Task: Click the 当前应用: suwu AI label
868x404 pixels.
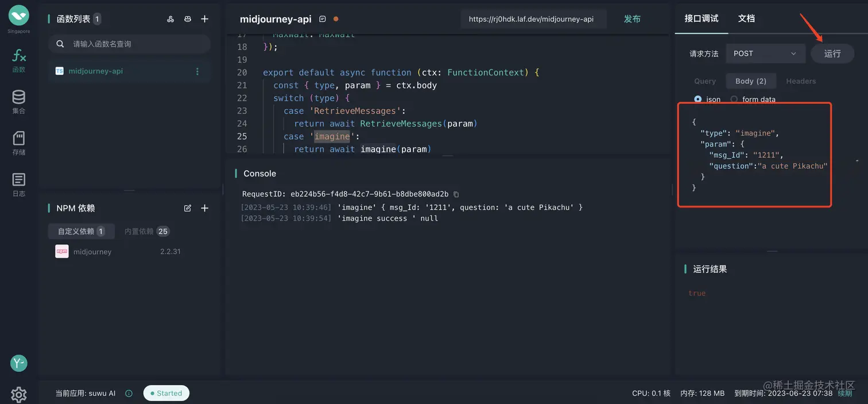Action: click(x=86, y=394)
